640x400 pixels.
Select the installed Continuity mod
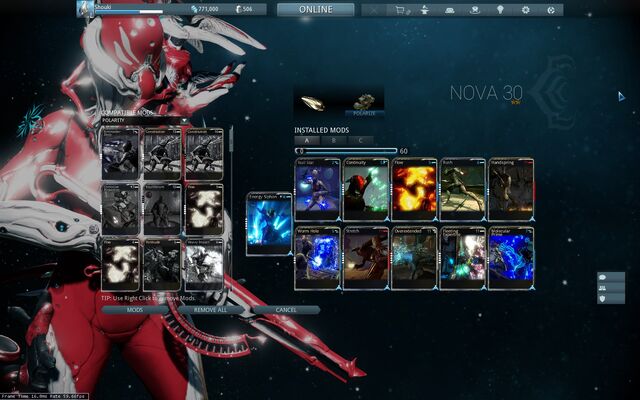(366, 190)
